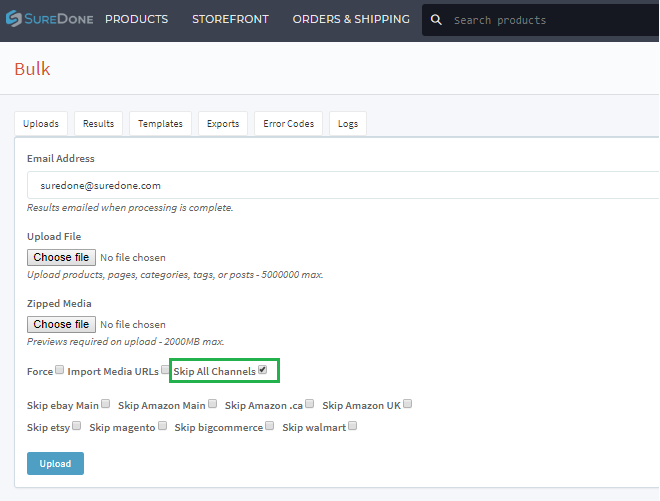Switch to the Results tab
This screenshot has width=660, height=501.
[98, 124]
